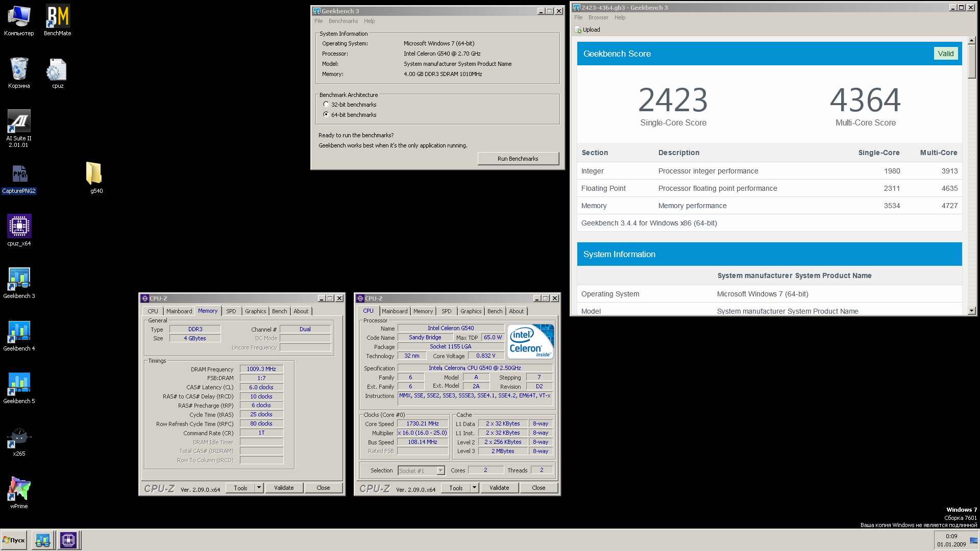Click the Memory performance row
The image size is (980, 551).
click(x=770, y=206)
